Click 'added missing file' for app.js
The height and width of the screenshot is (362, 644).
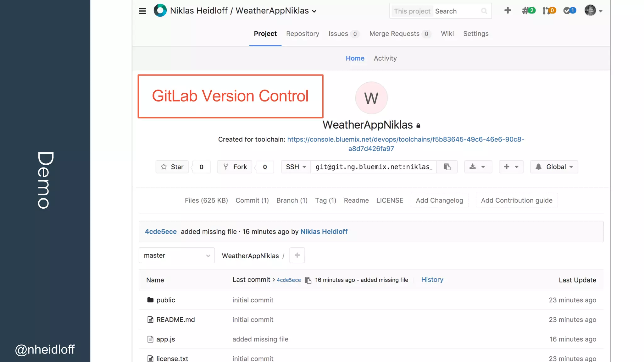point(260,339)
